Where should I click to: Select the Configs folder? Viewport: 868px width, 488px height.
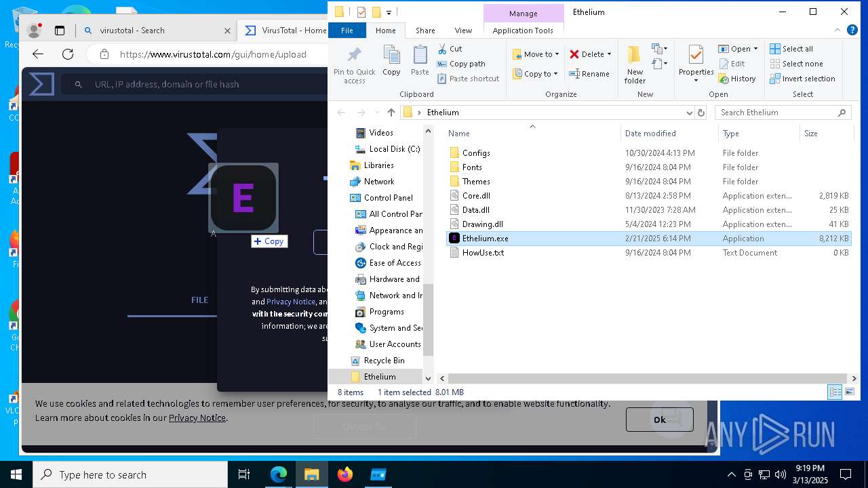[x=476, y=153]
